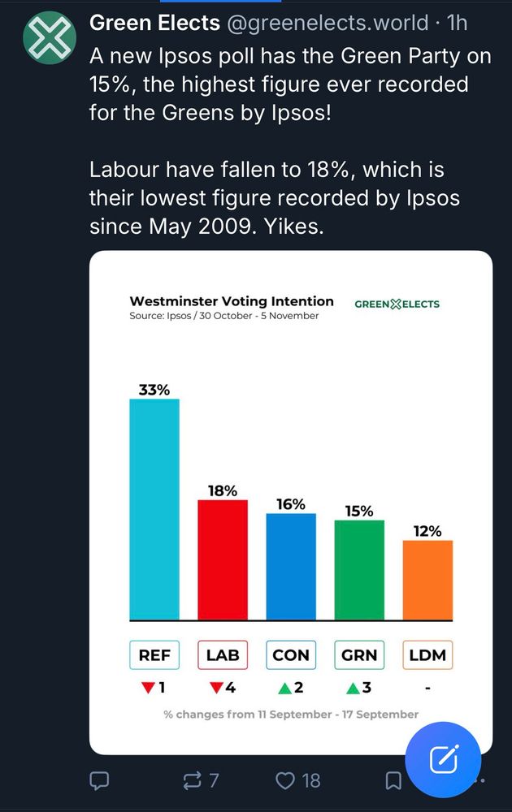Image resolution: width=512 pixels, height=812 pixels.
Task: Click the Green Elects logo in the chart
Action: [397, 304]
